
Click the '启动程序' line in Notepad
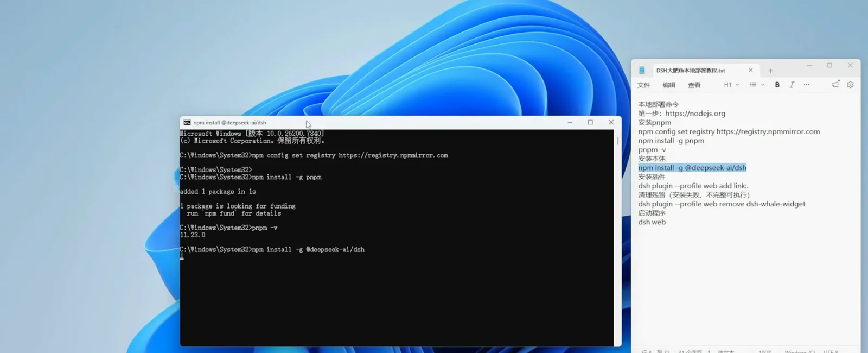coord(652,213)
